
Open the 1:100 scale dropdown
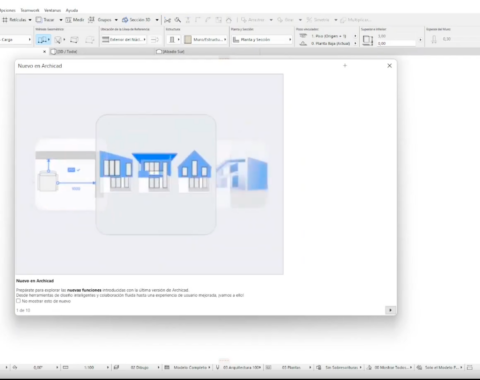(89, 367)
